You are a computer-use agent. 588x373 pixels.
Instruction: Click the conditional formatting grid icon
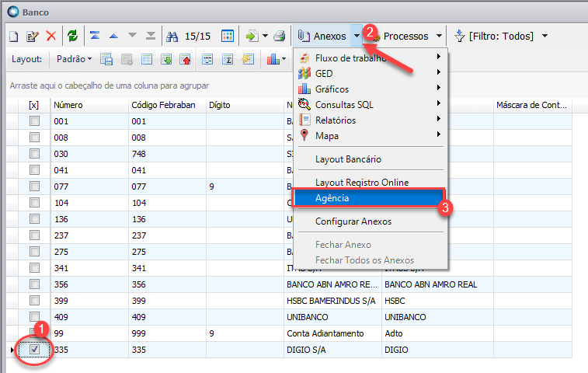pyautogui.click(x=207, y=59)
